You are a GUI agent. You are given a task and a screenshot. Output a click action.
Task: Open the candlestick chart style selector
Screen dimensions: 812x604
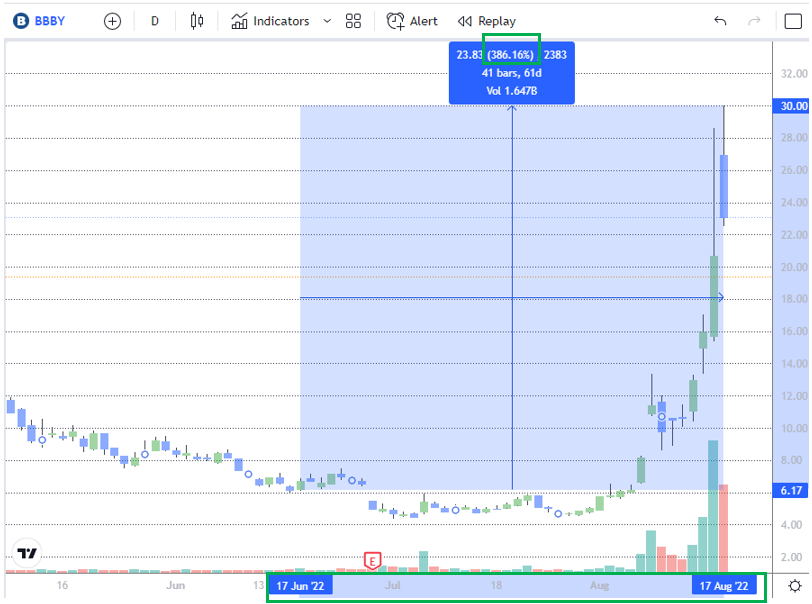197,21
